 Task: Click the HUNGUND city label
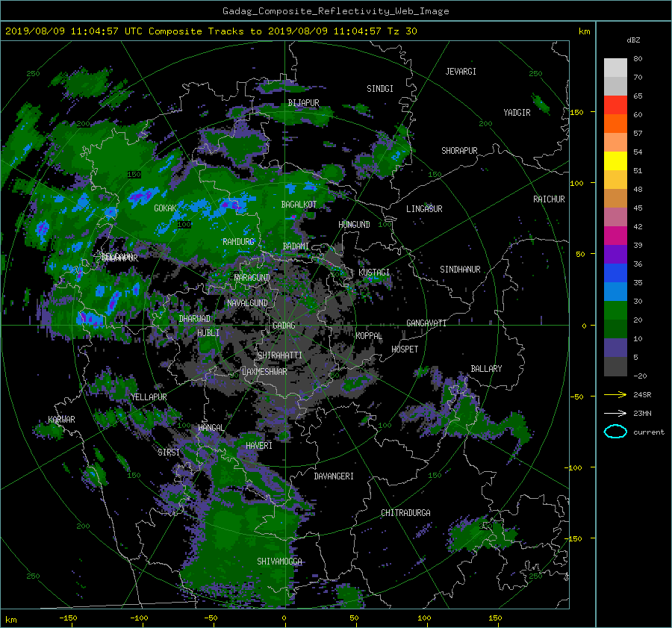click(354, 225)
